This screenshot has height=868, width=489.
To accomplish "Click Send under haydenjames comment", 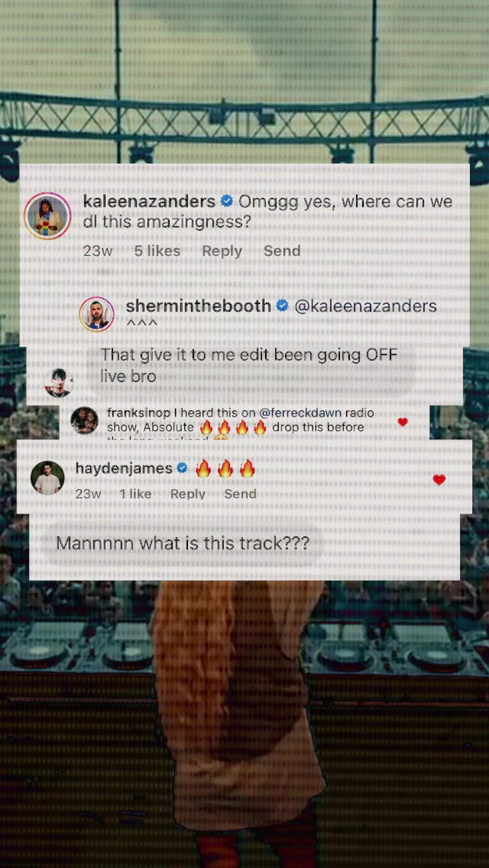I will [240, 494].
